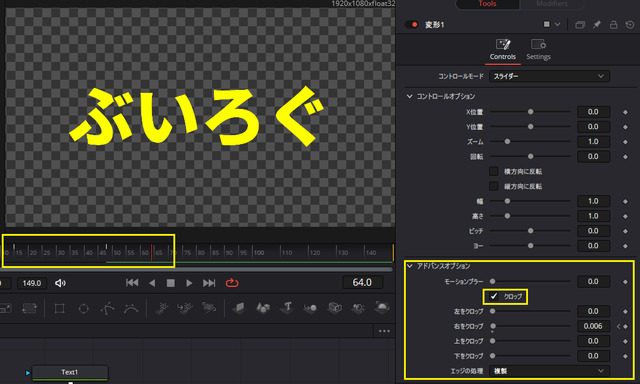The height and width of the screenshot is (384, 640).
Task: Add keyframe for X位置 with diamond
Action: pos(625,112)
